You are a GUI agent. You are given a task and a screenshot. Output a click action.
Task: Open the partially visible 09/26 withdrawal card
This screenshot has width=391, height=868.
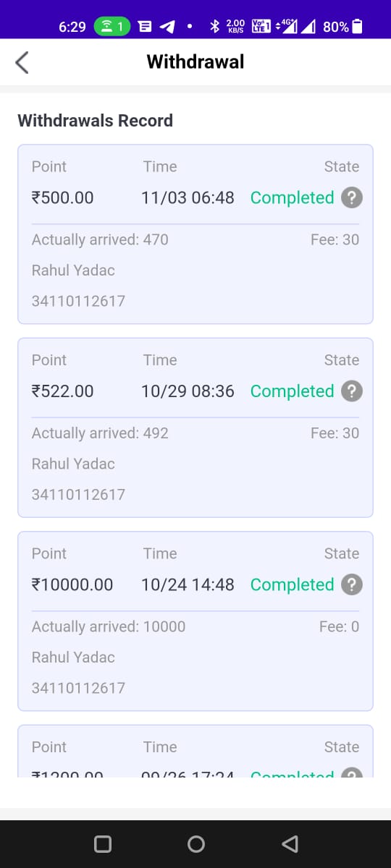[195, 751]
